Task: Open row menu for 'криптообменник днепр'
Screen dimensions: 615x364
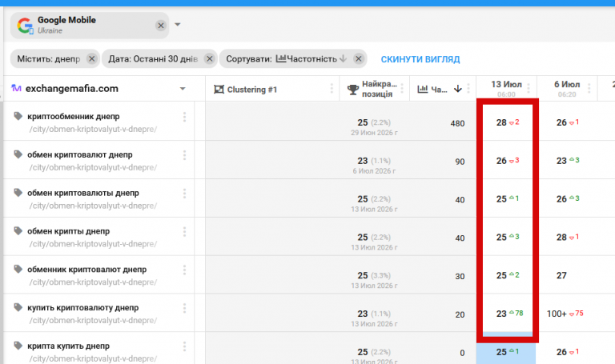Action: pyautogui.click(x=184, y=117)
